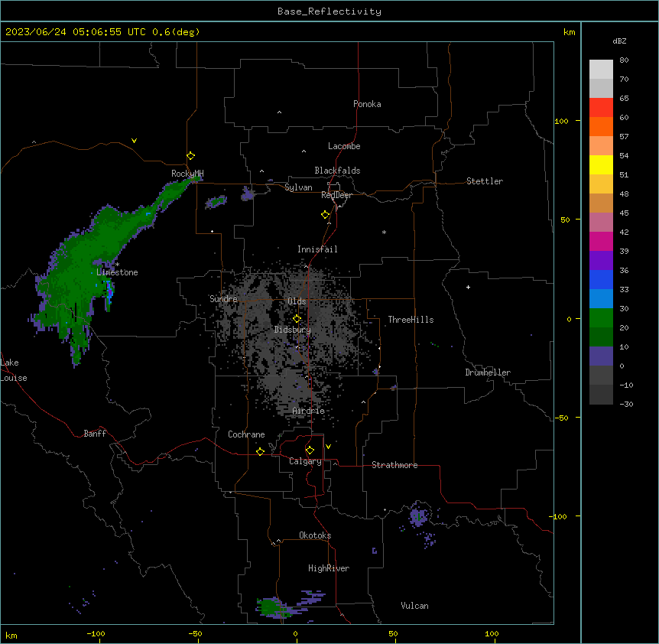Click the km unit label at top right
The width and height of the screenshot is (659, 644).
pos(569,32)
